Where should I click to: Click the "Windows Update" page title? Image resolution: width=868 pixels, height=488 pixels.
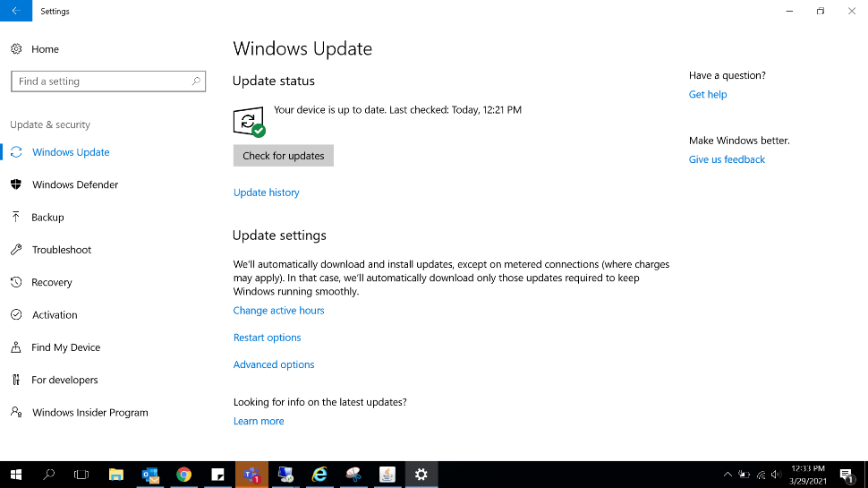pos(302,48)
